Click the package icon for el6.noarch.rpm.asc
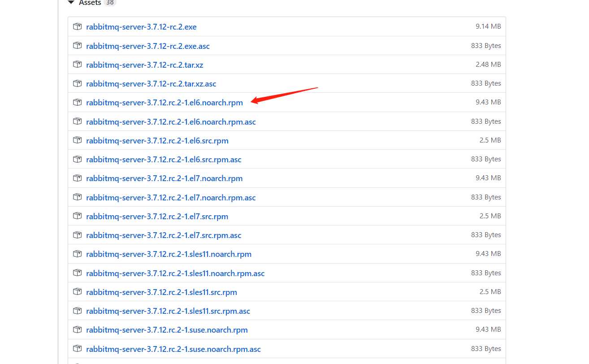 pos(78,121)
